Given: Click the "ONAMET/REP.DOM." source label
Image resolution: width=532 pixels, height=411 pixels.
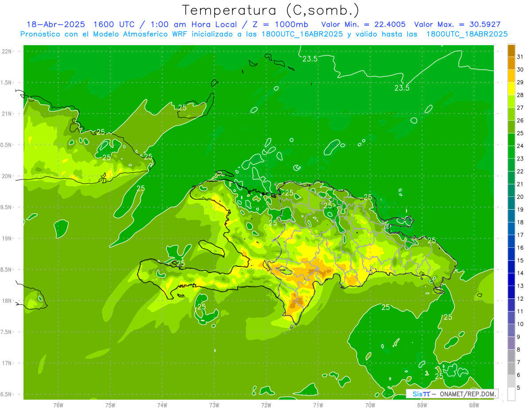Looking at the screenshot, I should 468,394.
